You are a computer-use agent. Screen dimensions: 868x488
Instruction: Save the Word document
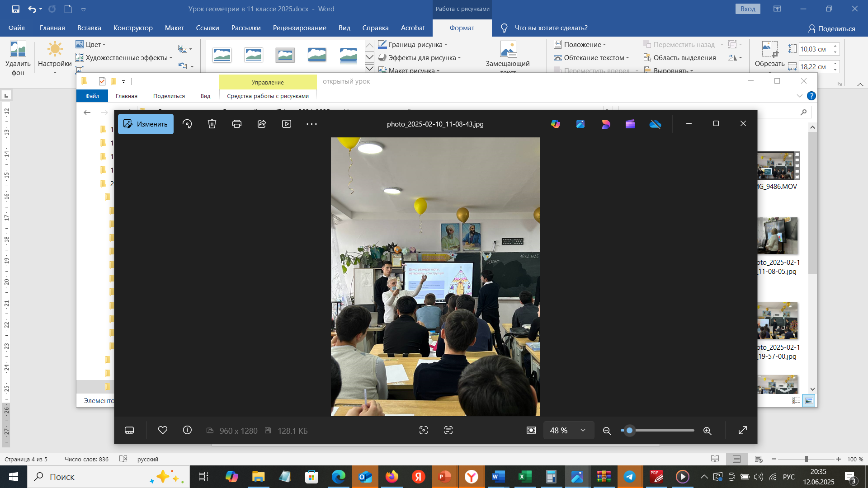coord(15,9)
